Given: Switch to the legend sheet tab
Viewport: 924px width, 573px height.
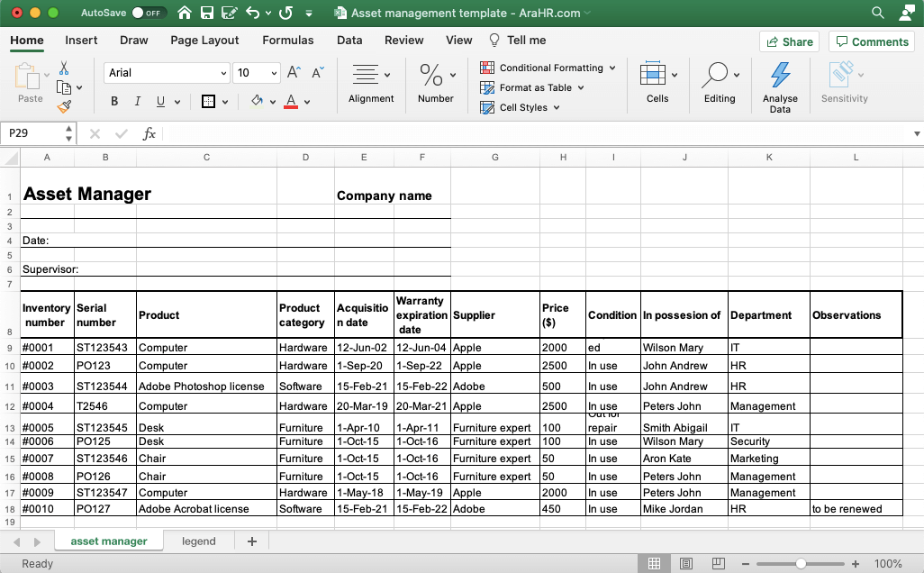Looking at the screenshot, I should [198, 541].
